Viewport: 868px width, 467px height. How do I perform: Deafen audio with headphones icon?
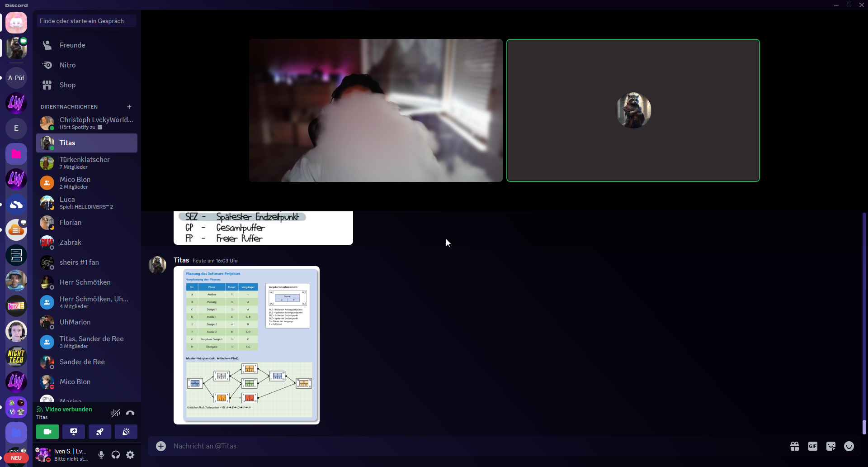tap(116, 455)
